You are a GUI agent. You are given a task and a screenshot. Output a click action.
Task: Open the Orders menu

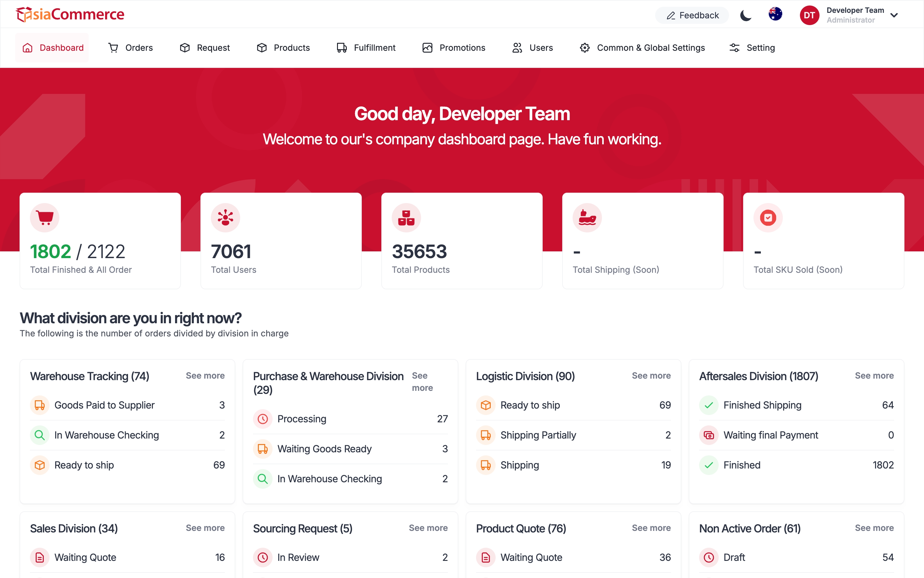click(x=130, y=48)
